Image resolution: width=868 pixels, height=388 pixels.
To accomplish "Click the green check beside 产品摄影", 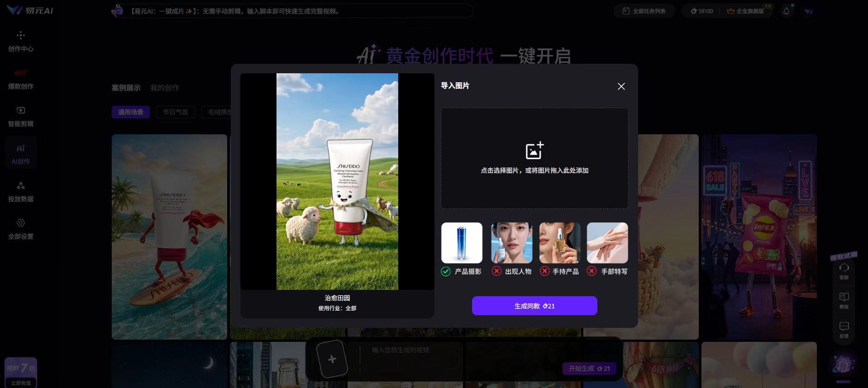I will click(x=446, y=271).
